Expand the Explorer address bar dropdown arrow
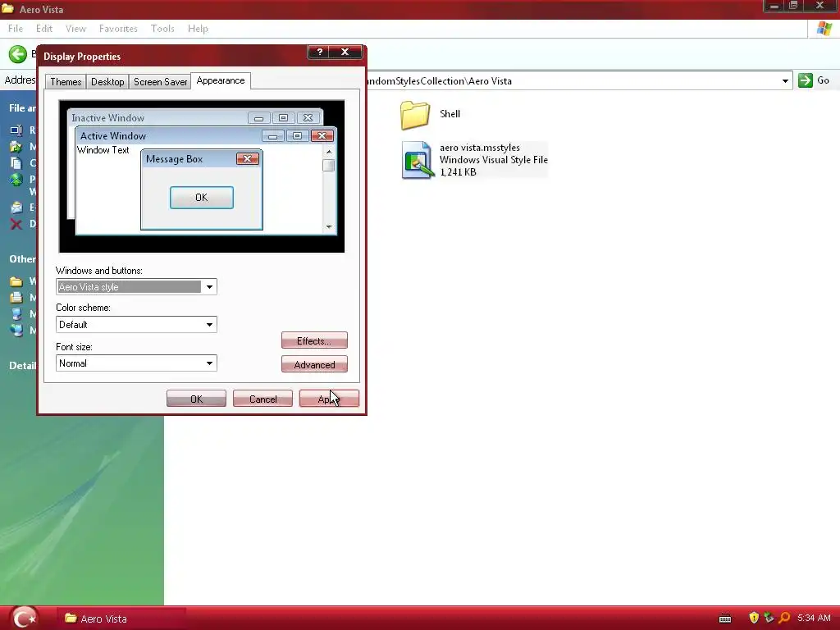 coord(785,81)
